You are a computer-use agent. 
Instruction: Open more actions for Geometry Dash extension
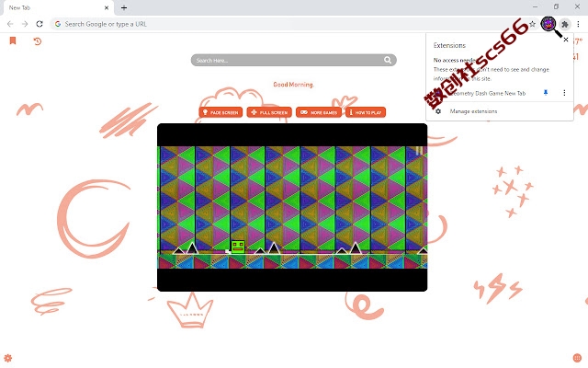tap(564, 92)
